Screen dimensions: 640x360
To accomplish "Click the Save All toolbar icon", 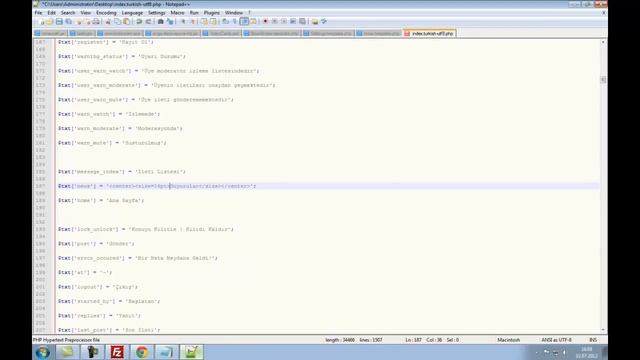I will pos(68,21).
